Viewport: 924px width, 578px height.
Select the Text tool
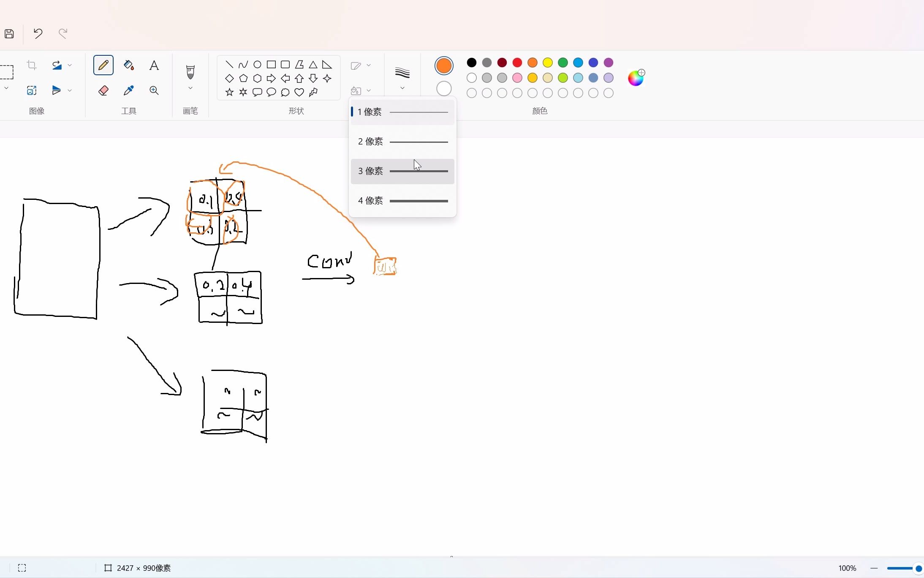coord(154,65)
